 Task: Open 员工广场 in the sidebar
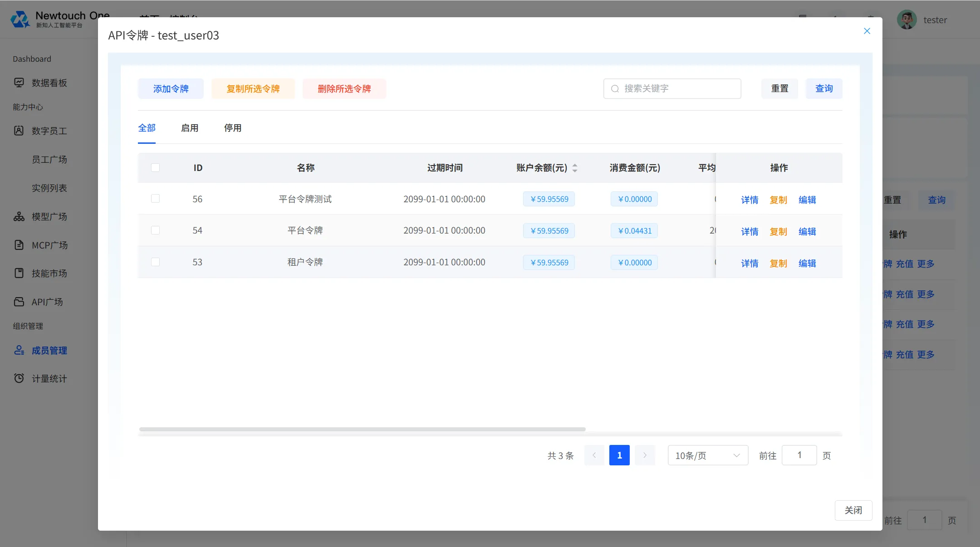pyautogui.click(x=49, y=160)
